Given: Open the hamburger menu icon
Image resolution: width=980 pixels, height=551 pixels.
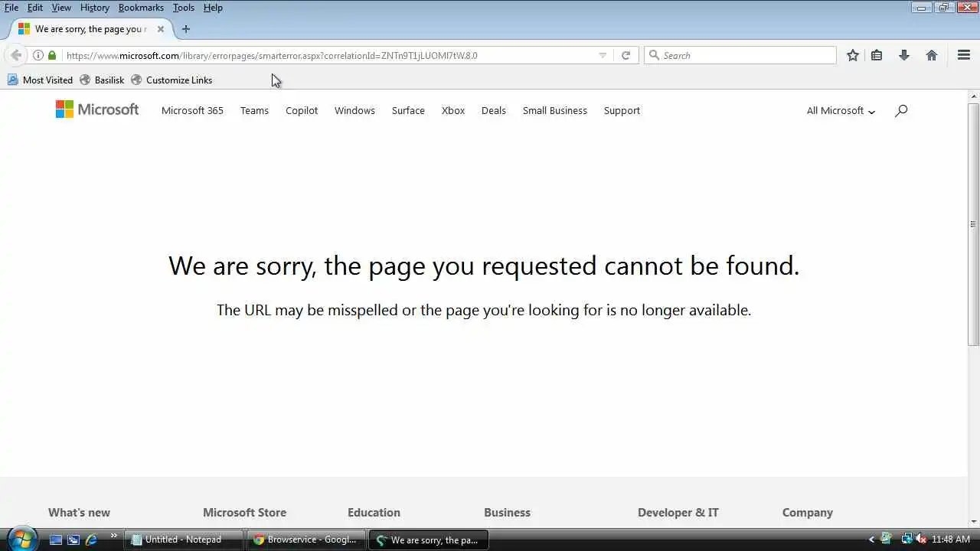Looking at the screenshot, I should point(964,55).
